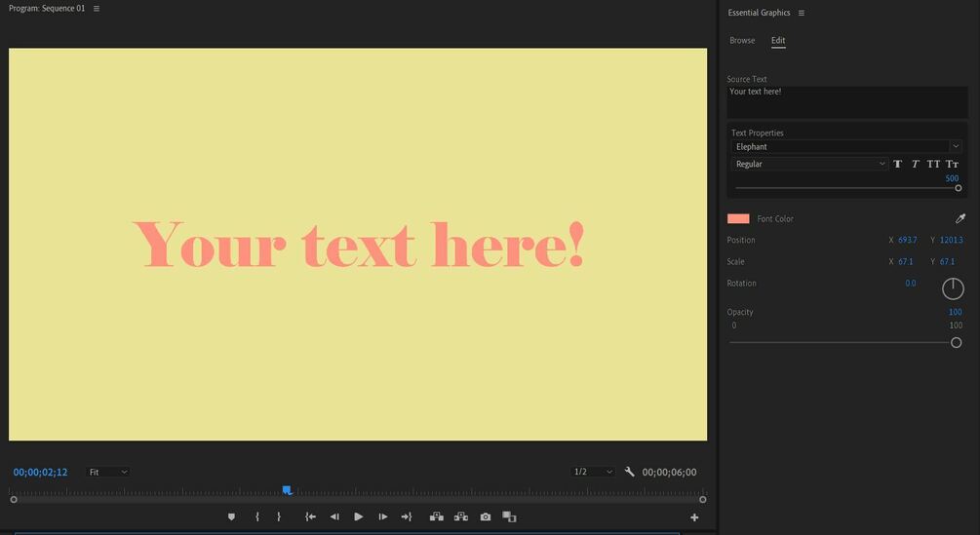Click the Mark In bracket icon
The height and width of the screenshot is (535, 980).
256,516
